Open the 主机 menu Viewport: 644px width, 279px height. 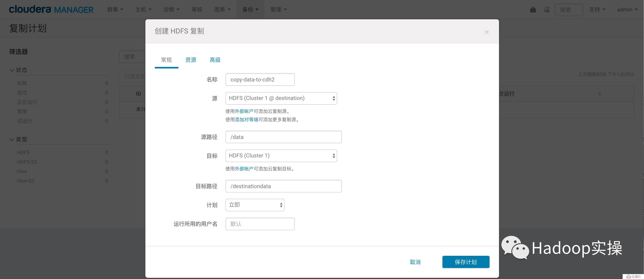click(143, 9)
